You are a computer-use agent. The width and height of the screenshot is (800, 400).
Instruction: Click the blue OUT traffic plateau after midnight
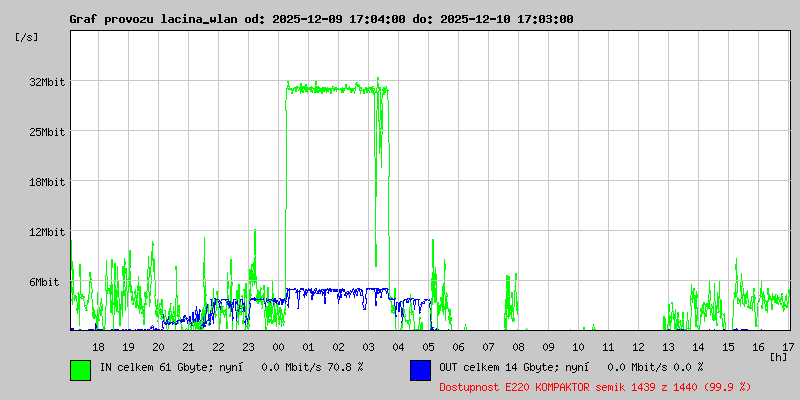click(337, 291)
